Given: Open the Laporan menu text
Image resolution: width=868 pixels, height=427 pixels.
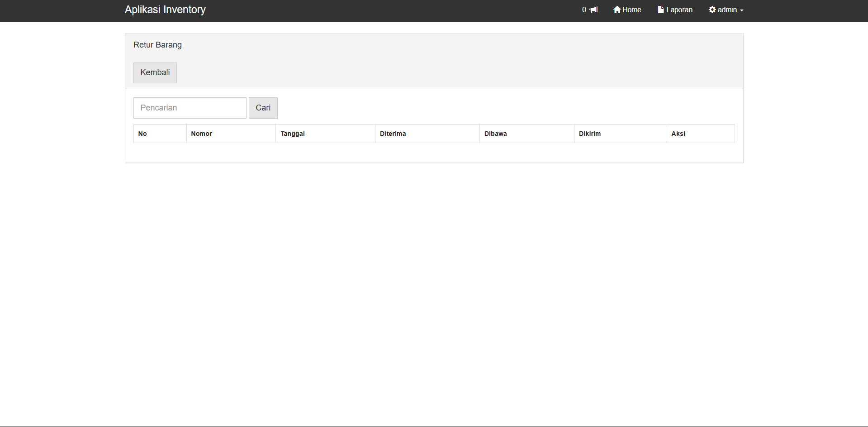Looking at the screenshot, I should coord(679,10).
